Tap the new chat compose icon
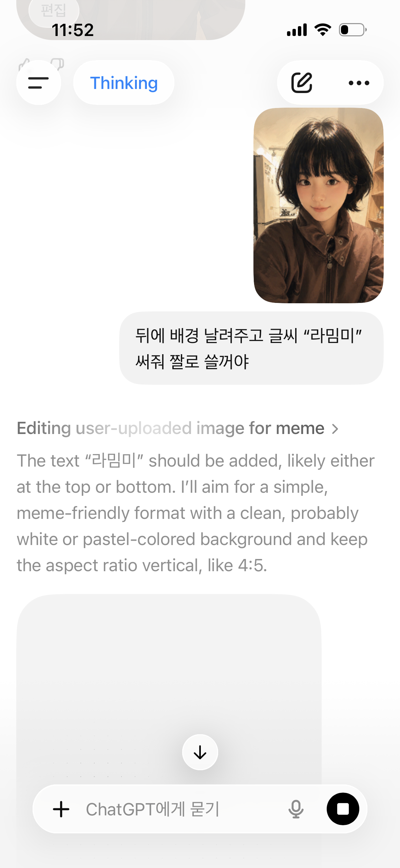Screen dimensions: 400x868 click(302, 83)
